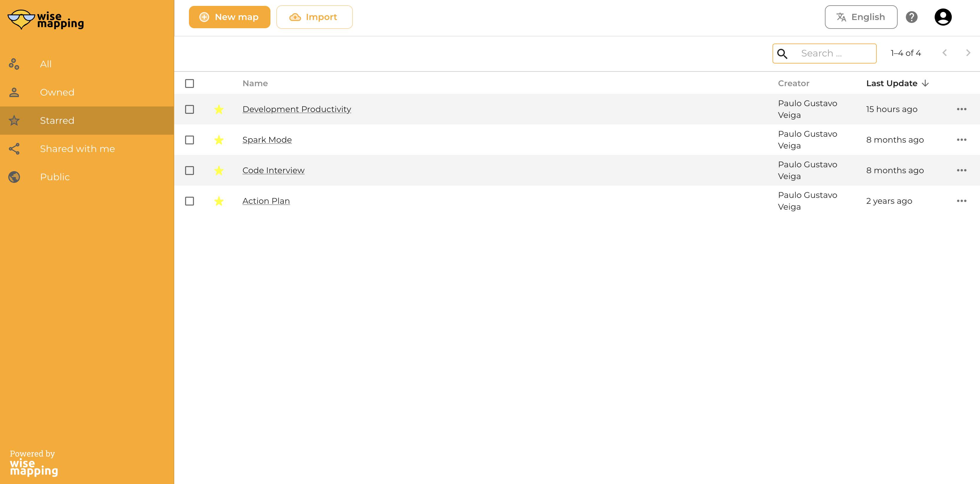Create a map with New map button

[x=229, y=17]
